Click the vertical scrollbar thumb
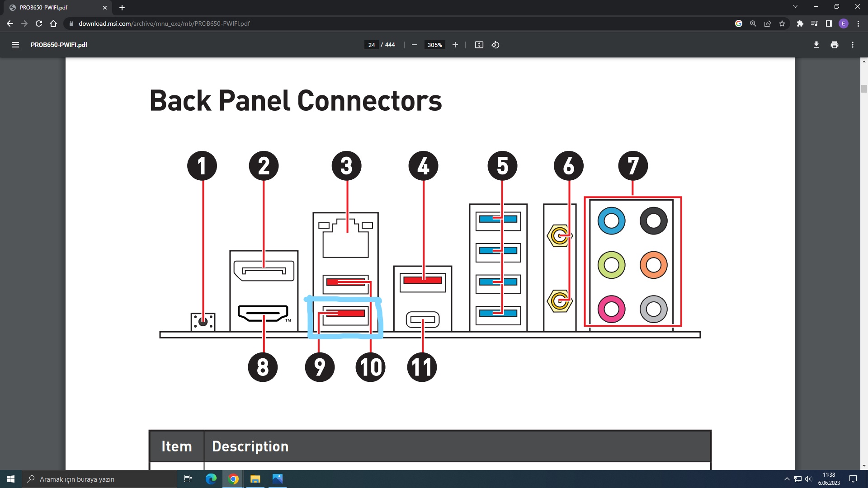This screenshot has height=488, width=868. (864, 89)
